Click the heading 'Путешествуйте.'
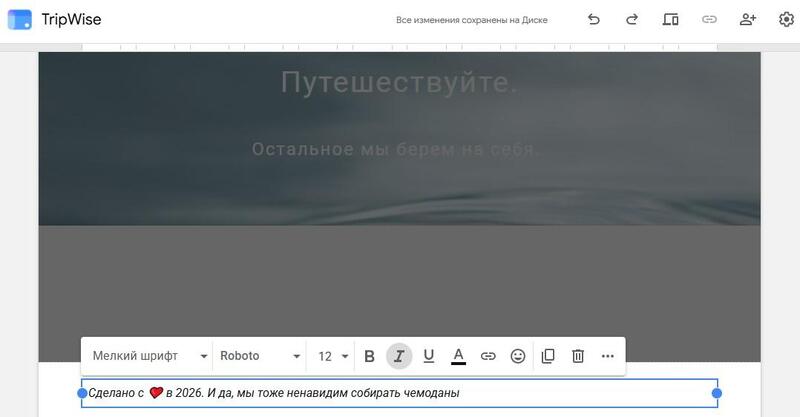The width and height of the screenshot is (800, 417). tap(399, 82)
